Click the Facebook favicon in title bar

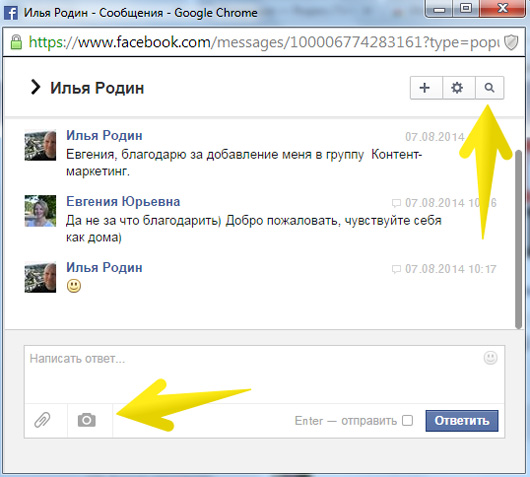[x=10, y=13]
